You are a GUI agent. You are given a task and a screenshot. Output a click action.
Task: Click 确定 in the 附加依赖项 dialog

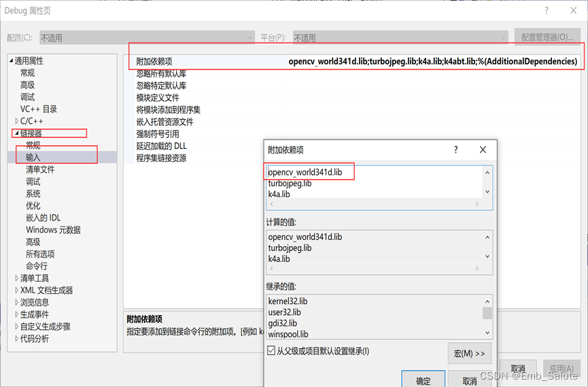423,380
